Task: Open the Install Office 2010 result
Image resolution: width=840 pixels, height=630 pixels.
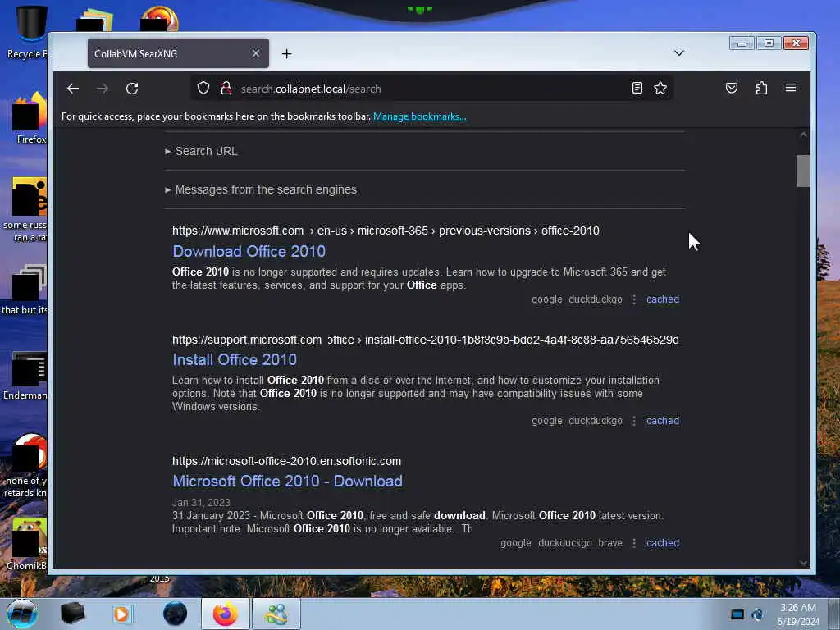Action: pyautogui.click(x=235, y=359)
